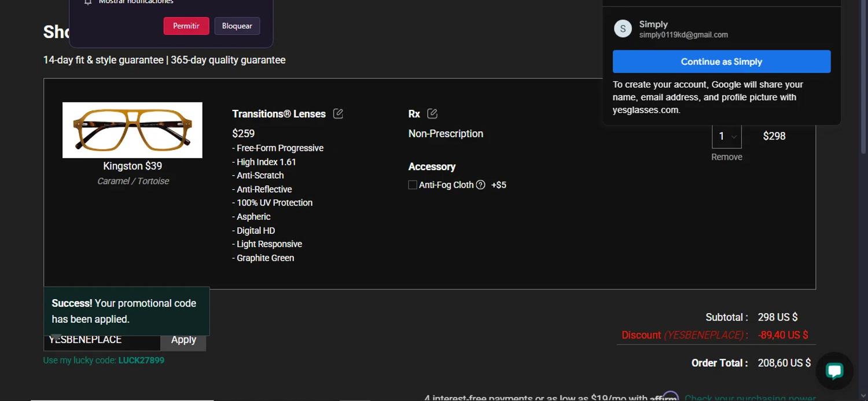Viewport: 868px width, 401px height.
Task: Remove the Kingston glasses from cart
Action: coord(727,157)
